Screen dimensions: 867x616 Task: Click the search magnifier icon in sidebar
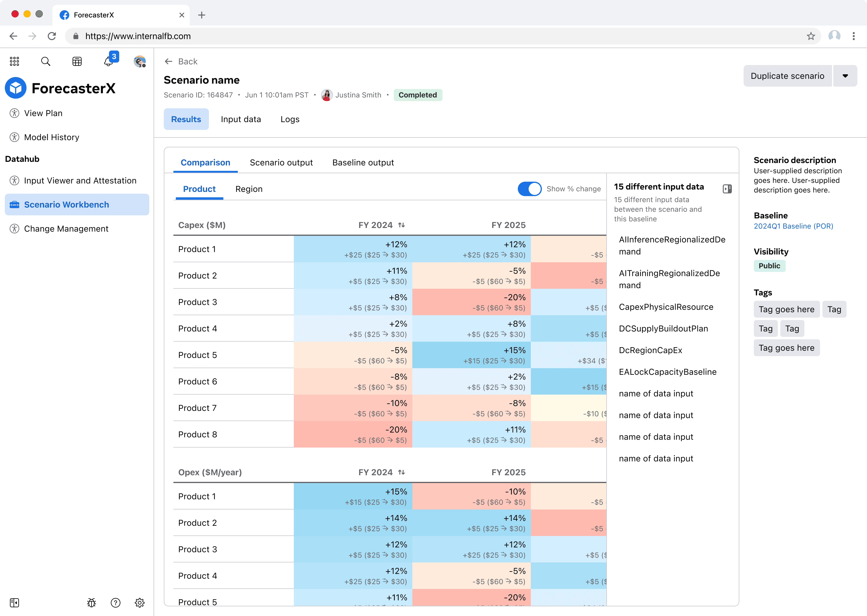pyautogui.click(x=45, y=61)
